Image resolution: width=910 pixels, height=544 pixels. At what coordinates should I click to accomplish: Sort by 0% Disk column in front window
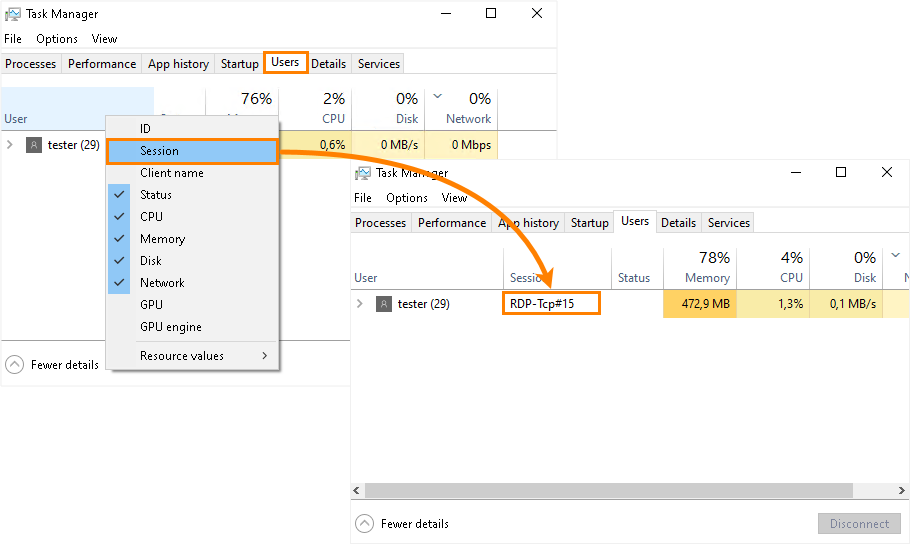click(x=846, y=268)
